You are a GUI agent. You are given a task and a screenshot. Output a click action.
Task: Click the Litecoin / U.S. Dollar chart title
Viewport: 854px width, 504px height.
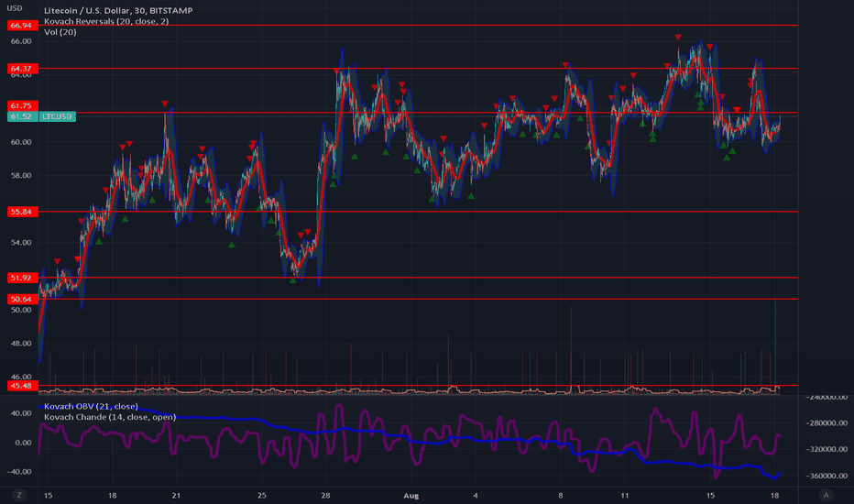tap(118, 10)
